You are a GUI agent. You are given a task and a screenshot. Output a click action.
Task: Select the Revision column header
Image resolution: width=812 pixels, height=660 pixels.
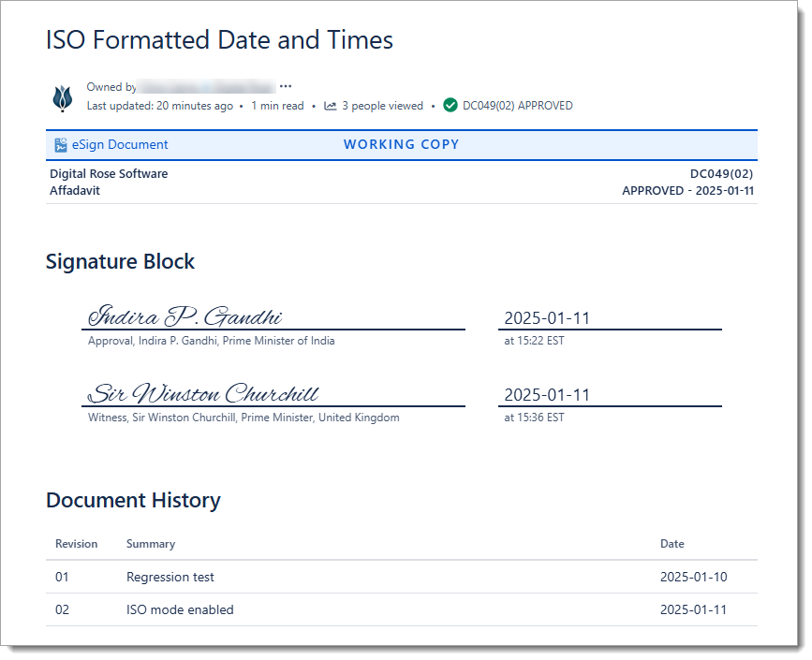click(x=76, y=544)
